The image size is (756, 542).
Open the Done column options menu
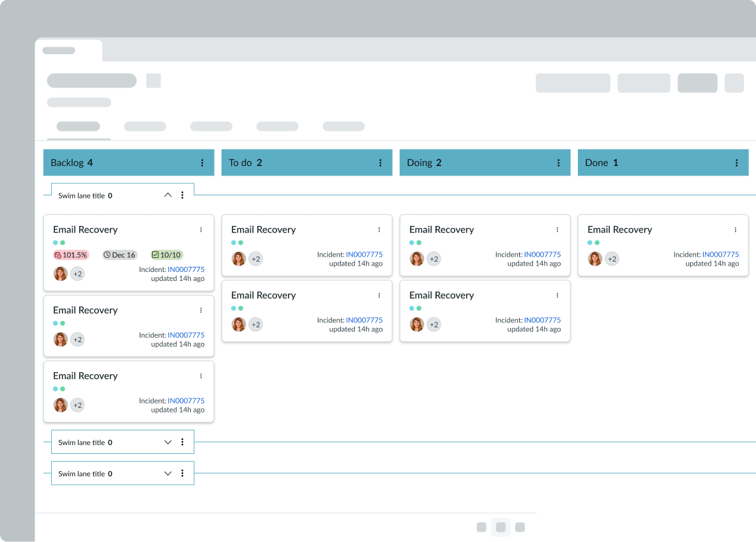tap(737, 163)
